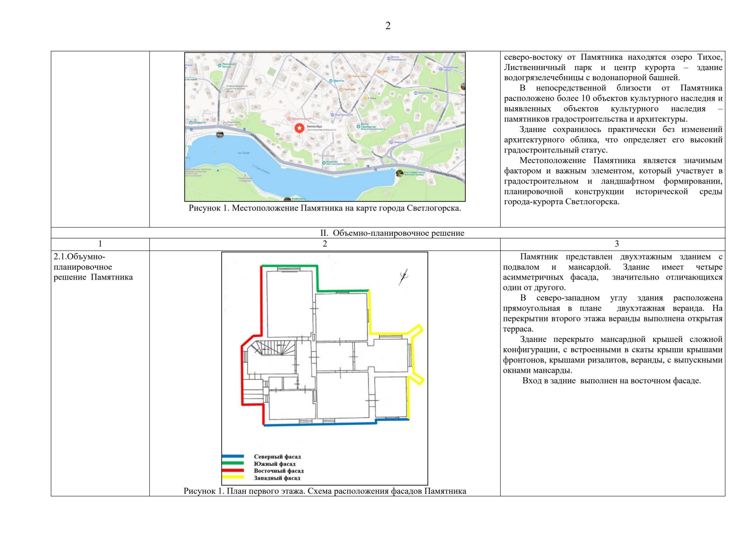756x535 pixels.
Task: Click the red star pin for Вилла Ида
Action: [x=299, y=128]
